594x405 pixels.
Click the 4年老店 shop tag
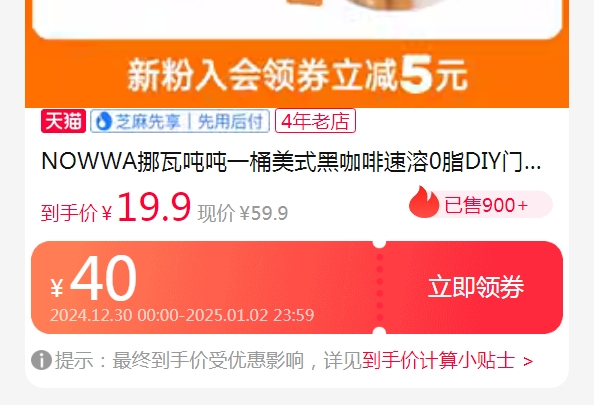[315, 121]
